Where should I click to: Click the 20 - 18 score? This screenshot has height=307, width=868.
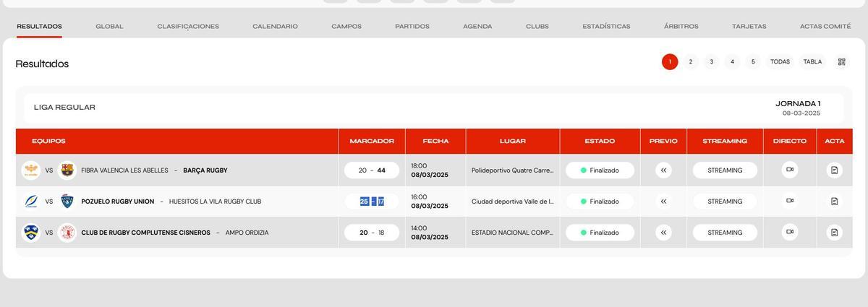tap(372, 233)
